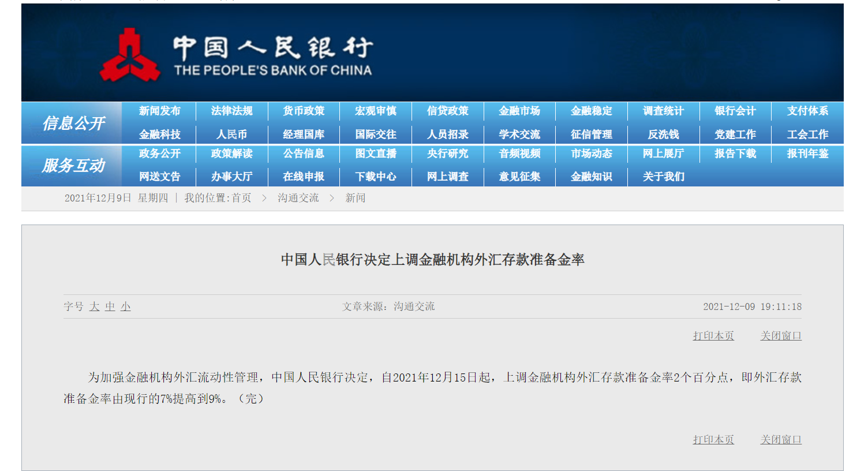The height and width of the screenshot is (471, 868).
Task: Select 货币政策 in the navigation bar
Action: pyautogui.click(x=304, y=111)
